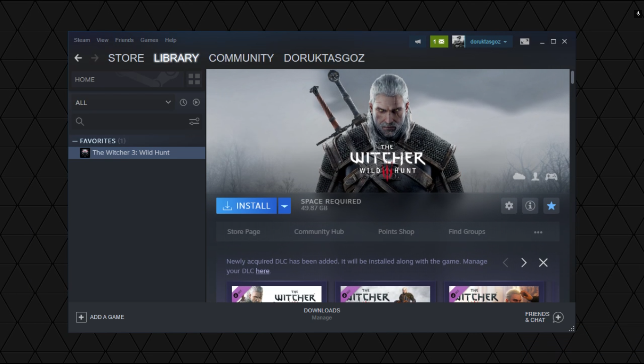Open the Points Shop link

point(396,232)
